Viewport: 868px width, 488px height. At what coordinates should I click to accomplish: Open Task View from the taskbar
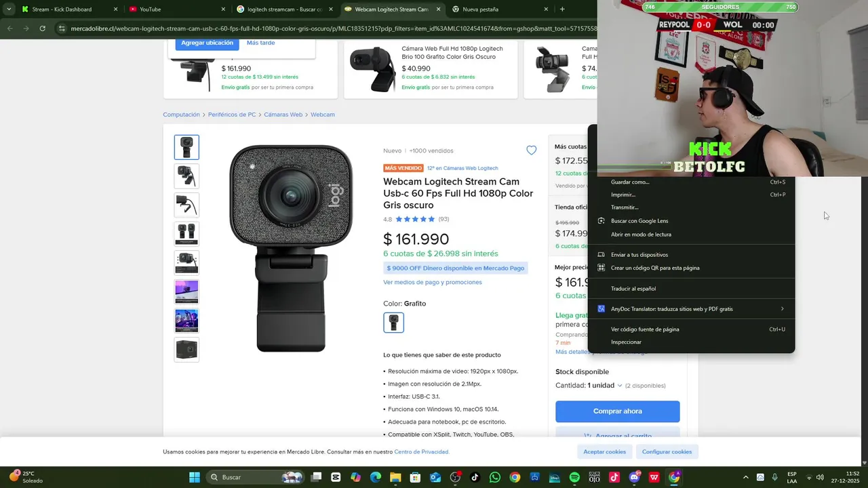pyautogui.click(x=316, y=477)
